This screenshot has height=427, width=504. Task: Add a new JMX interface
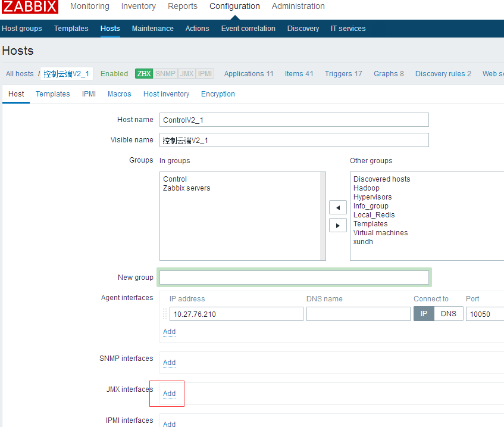pyautogui.click(x=169, y=394)
